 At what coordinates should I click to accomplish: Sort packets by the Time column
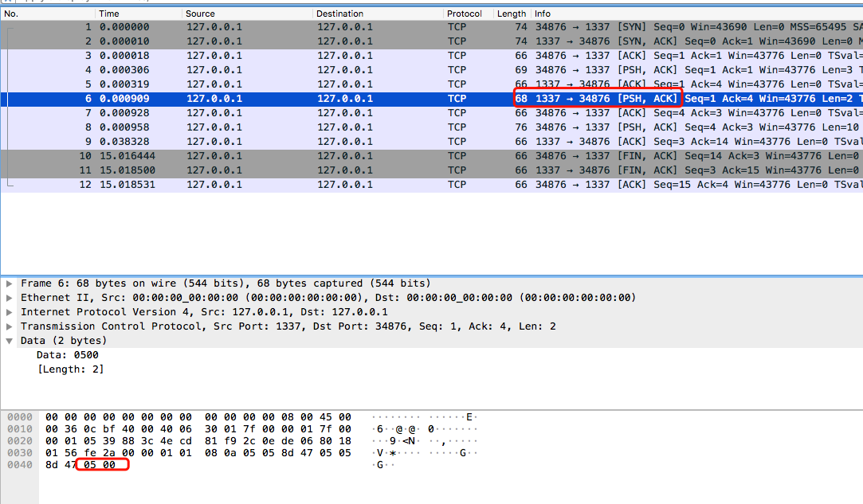138,14
